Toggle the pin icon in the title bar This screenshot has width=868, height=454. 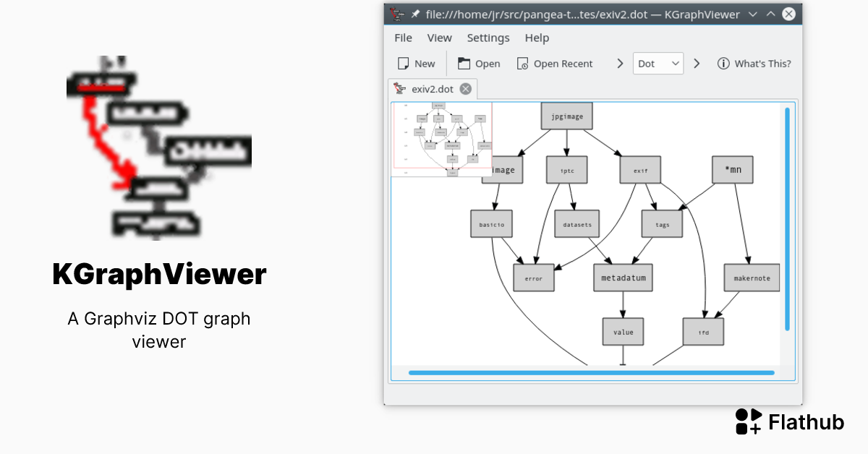[414, 13]
